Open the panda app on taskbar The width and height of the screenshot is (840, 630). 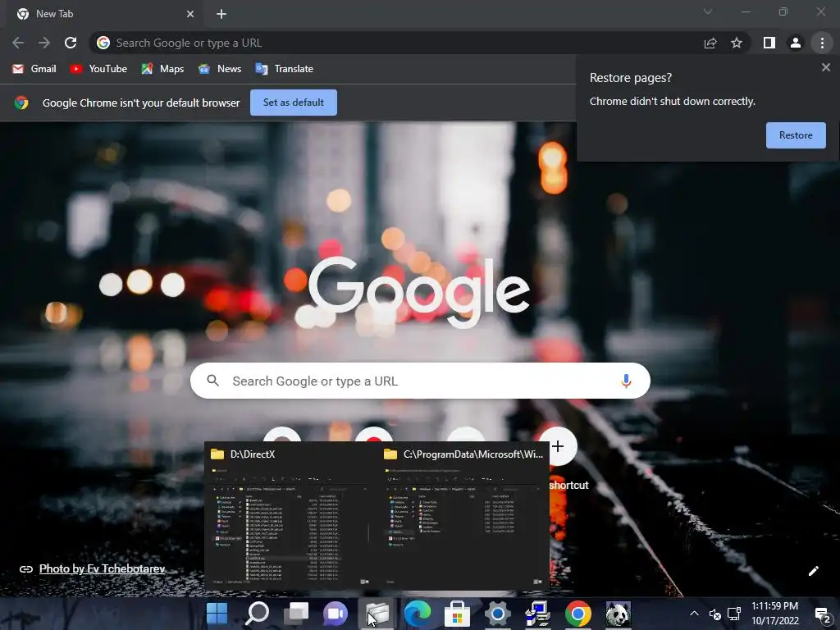(x=618, y=614)
